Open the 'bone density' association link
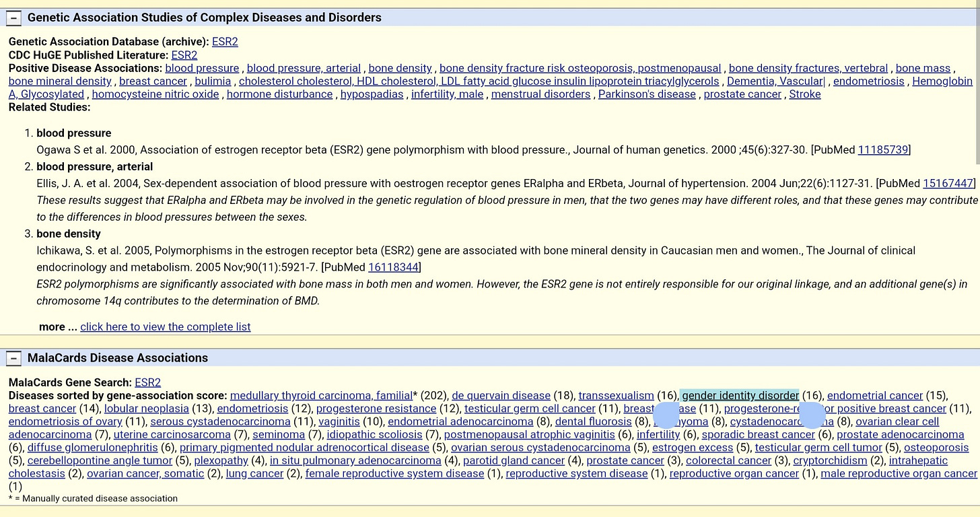This screenshot has width=980, height=517. pyautogui.click(x=400, y=68)
